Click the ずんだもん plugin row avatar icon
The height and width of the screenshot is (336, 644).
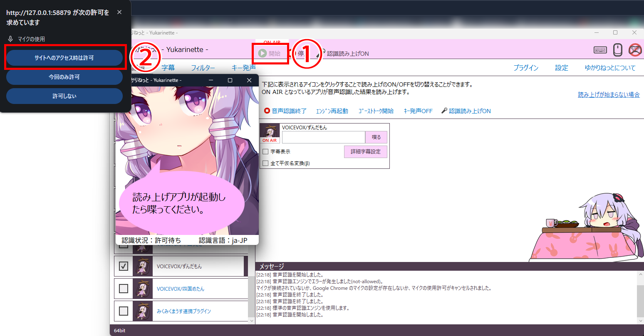pos(143,266)
